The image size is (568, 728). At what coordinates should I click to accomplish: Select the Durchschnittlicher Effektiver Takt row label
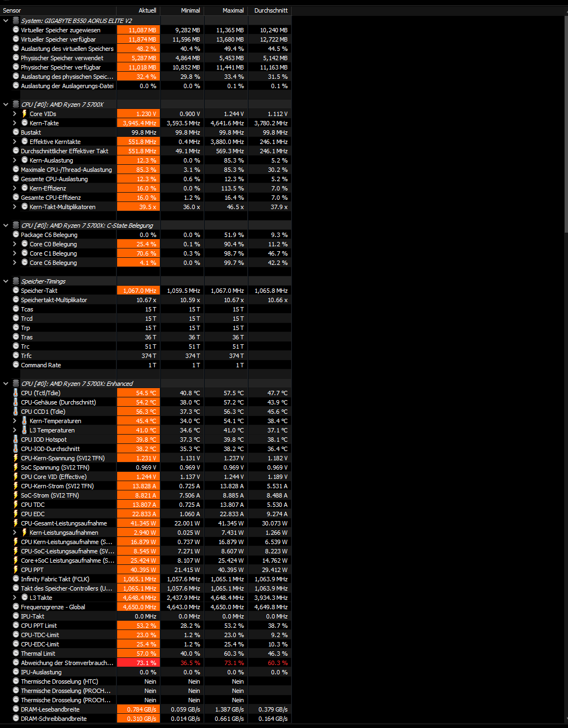(x=65, y=151)
